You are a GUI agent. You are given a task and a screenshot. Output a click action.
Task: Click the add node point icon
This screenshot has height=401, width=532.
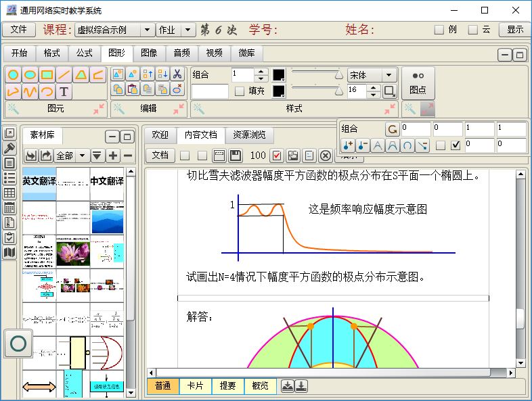coord(348,146)
